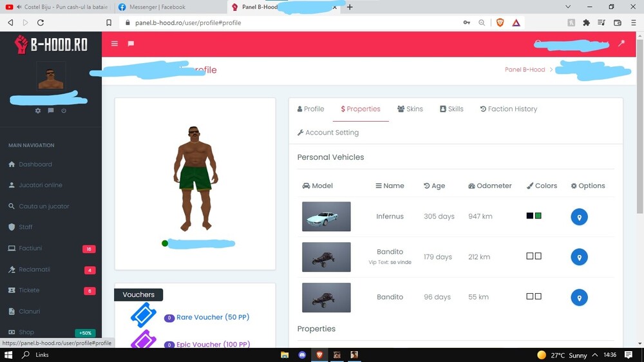644x362 pixels.
Task: Click the page vertical scrollbar
Action: 639,128
